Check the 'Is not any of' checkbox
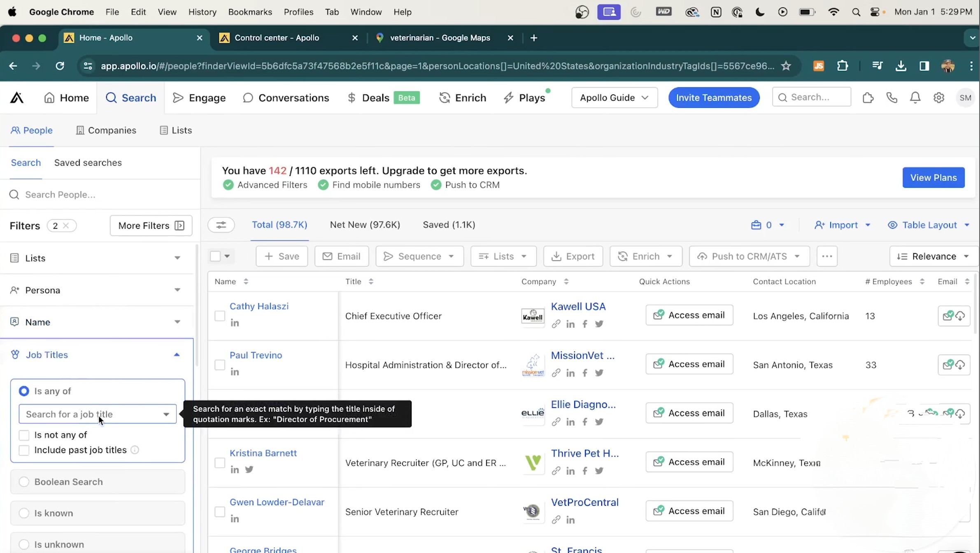The width and height of the screenshot is (980, 553). coord(24,435)
